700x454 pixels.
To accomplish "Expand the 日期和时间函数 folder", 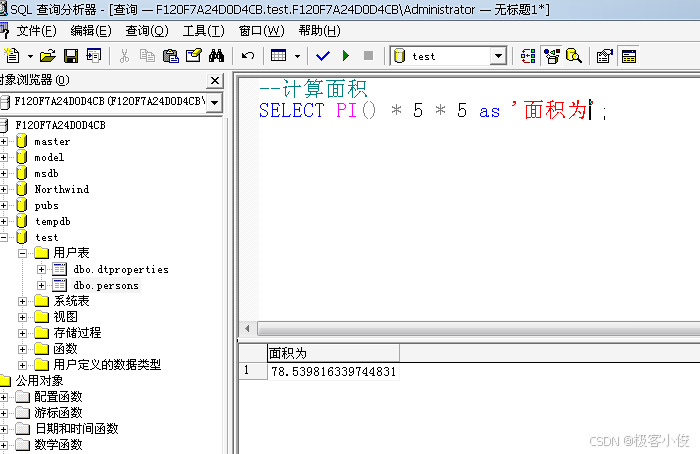I will coord(4,429).
